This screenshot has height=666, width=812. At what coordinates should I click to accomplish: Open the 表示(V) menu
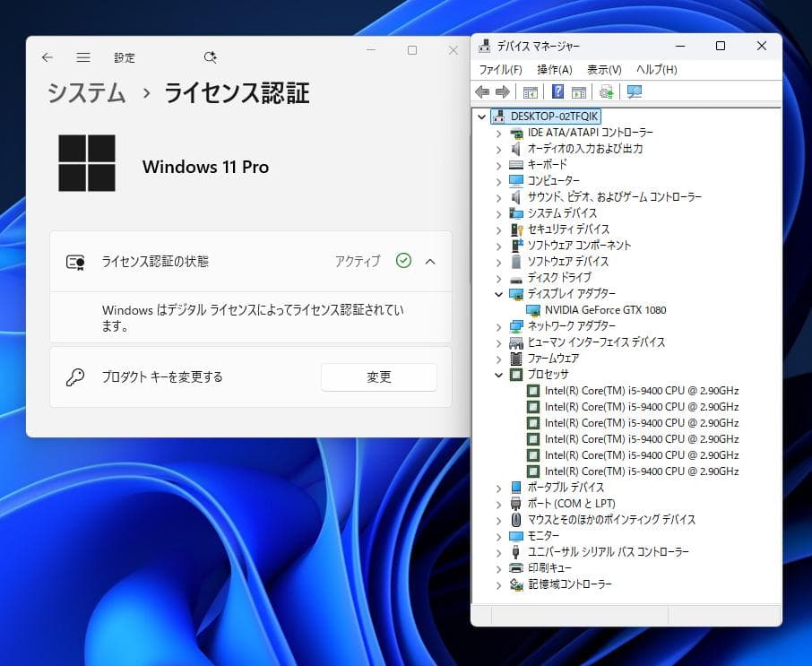pos(604,69)
